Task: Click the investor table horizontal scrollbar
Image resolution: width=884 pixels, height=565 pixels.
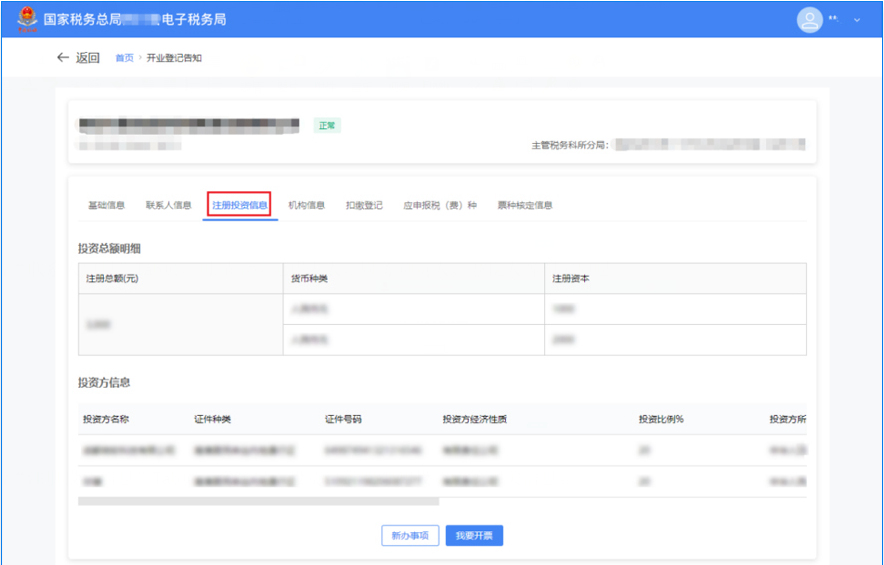Action: (258, 501)
